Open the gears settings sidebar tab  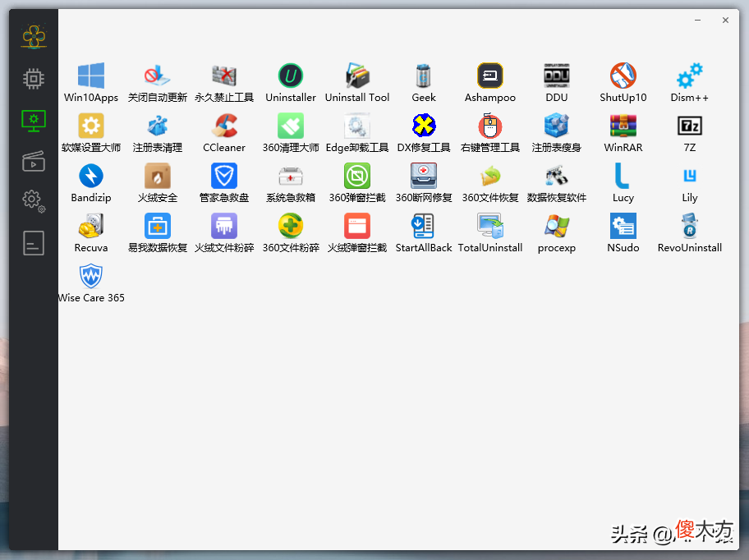pyautogui.click(x=34, y=201)
